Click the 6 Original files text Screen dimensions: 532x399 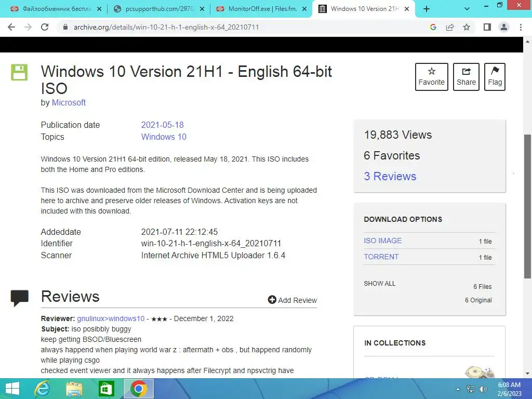tap(478, 300)
